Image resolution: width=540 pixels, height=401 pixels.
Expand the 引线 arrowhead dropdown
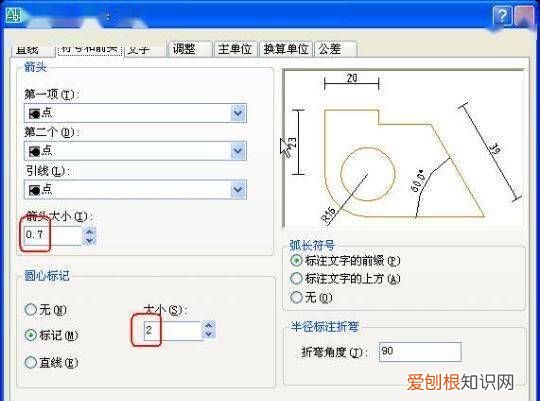(238, 189)
